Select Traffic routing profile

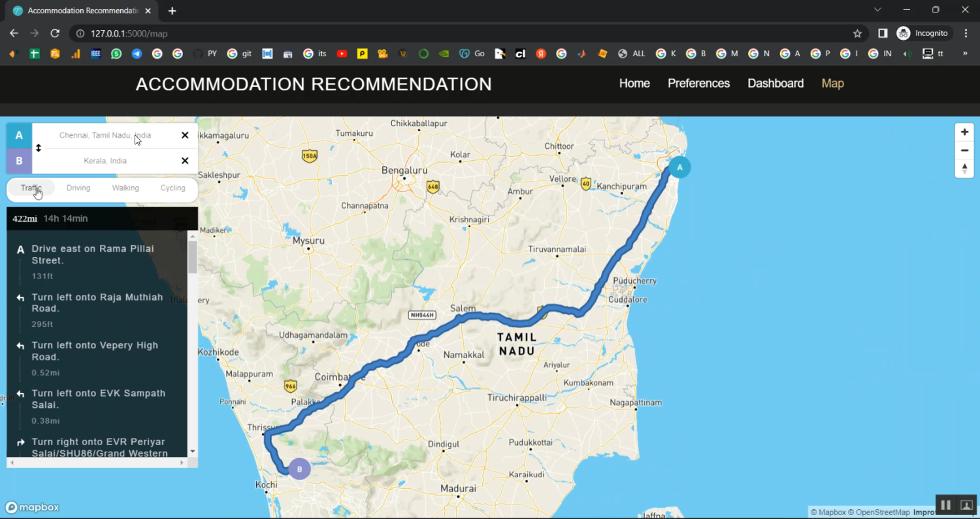[31, 188]
